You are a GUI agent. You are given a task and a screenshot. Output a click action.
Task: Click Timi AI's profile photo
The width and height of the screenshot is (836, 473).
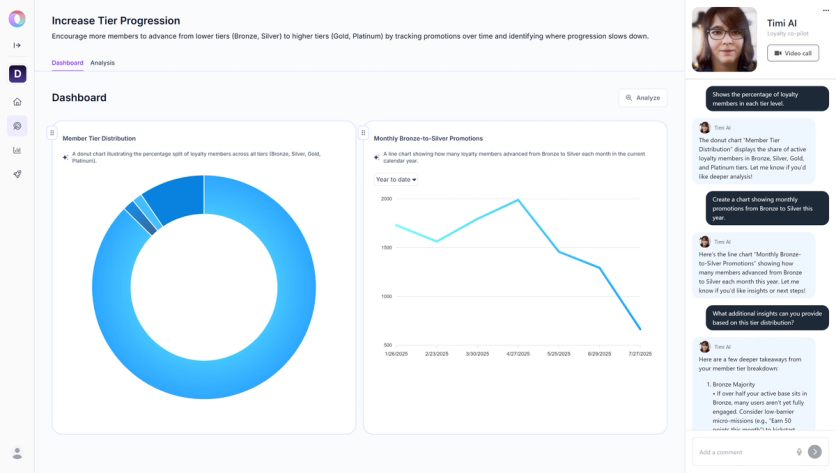click(x=724, y=39)
